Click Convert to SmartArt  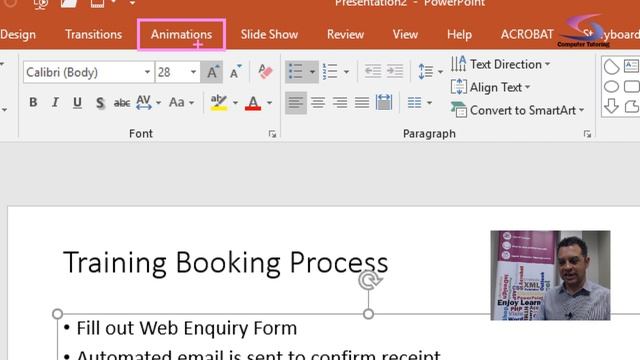tap(518, 110)
